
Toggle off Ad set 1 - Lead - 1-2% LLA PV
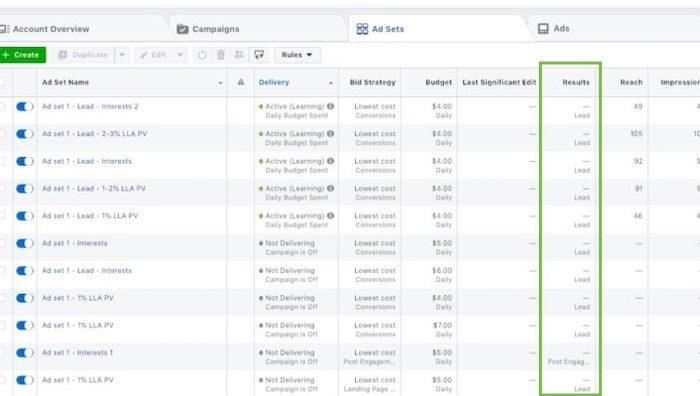click(x=25, y=188)
